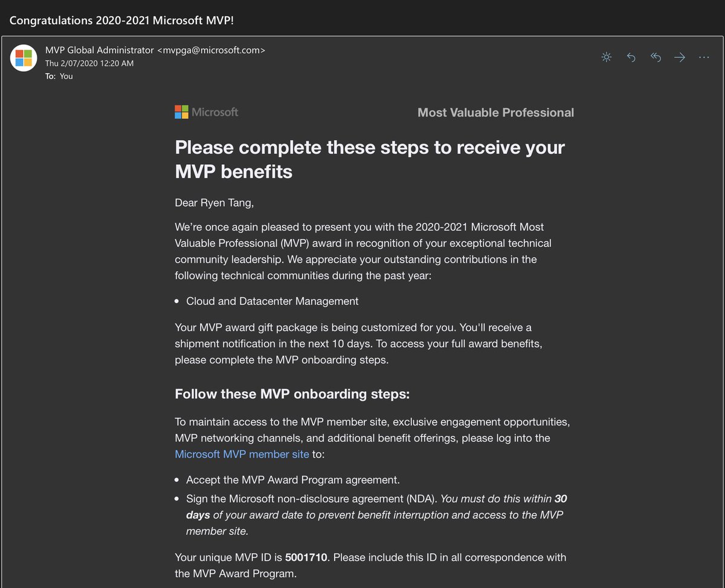
Task: Open the Microsoft MVP member site link
Action: coord(242,454)
